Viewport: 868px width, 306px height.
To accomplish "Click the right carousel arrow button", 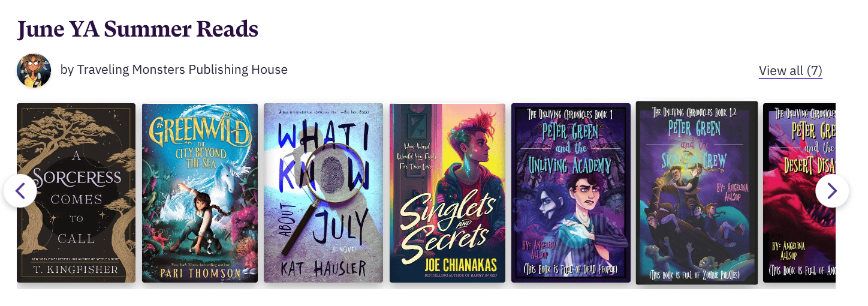I will [832, 191].
